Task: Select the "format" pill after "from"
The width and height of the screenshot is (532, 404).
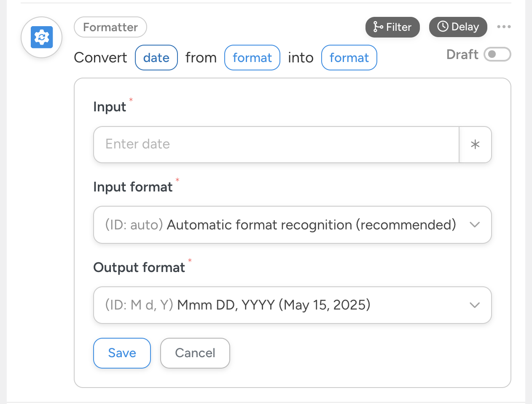Action: tap(252, 58)
